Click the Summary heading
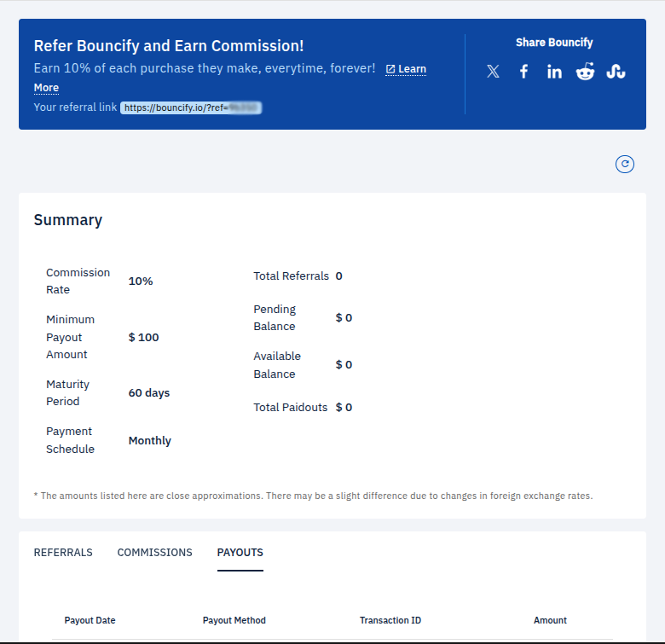The image size is (665, 644). click(x=68, y=220)
